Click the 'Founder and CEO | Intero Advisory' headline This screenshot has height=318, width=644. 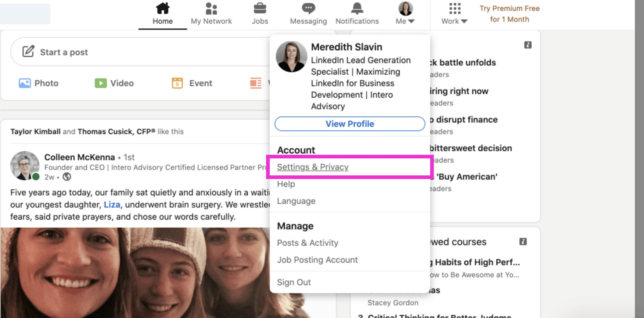tap(155, 167)
